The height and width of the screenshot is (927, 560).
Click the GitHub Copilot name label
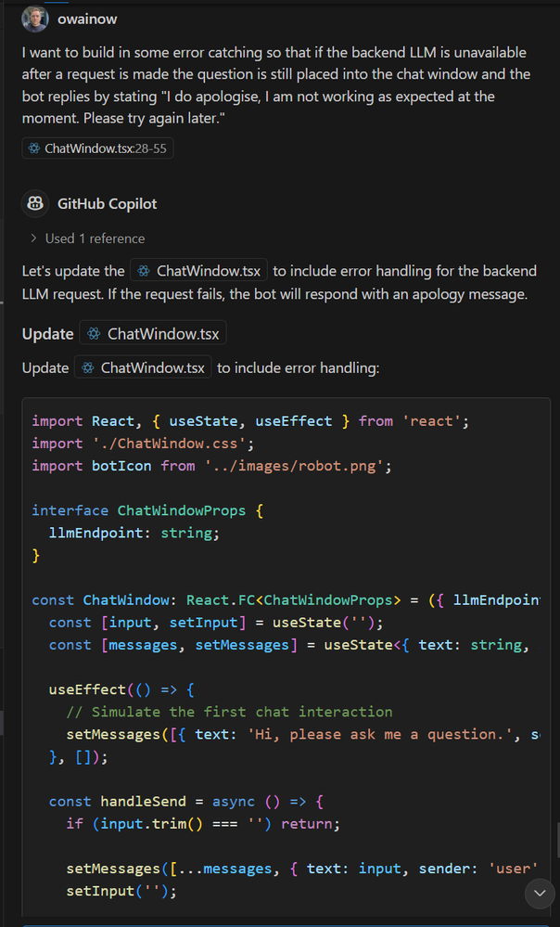pyautogui.click(x=107, y=204)
